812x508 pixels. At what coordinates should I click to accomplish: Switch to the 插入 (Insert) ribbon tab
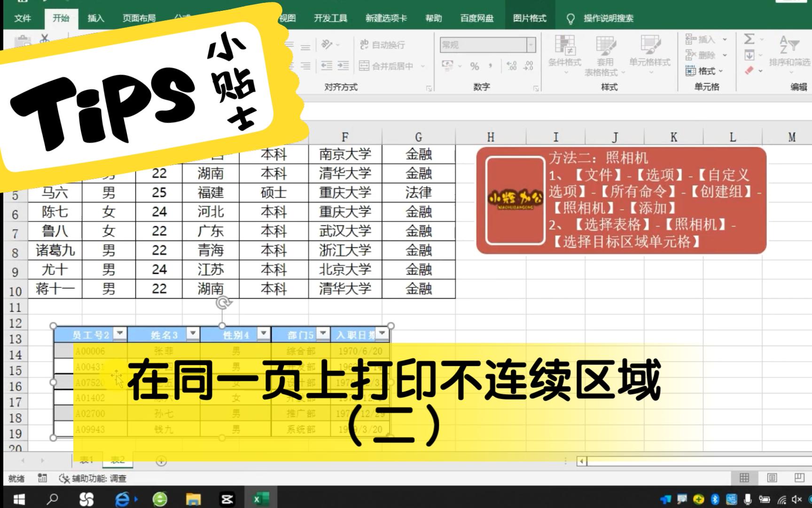coord(96,18)
